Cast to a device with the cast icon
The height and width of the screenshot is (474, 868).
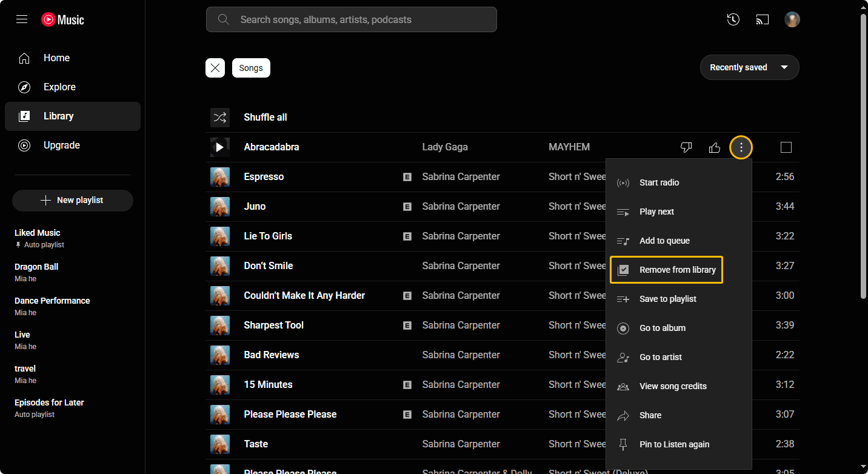tap(763, 19)
